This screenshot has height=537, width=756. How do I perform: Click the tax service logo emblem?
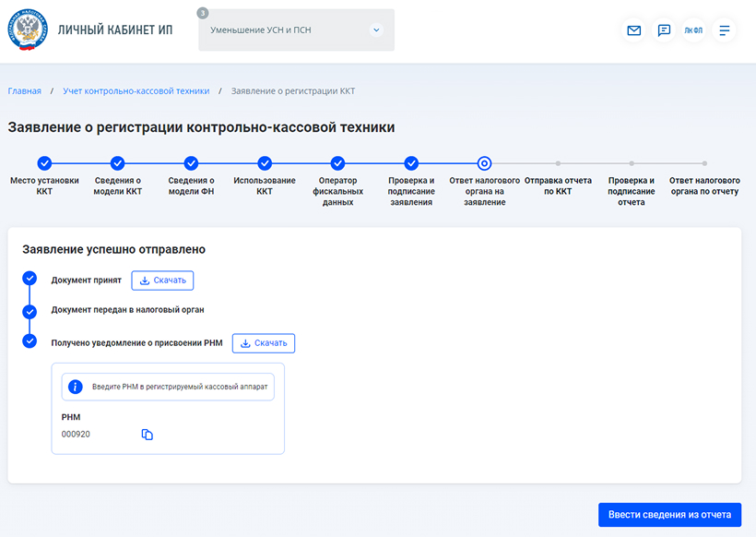pos(28,30)
